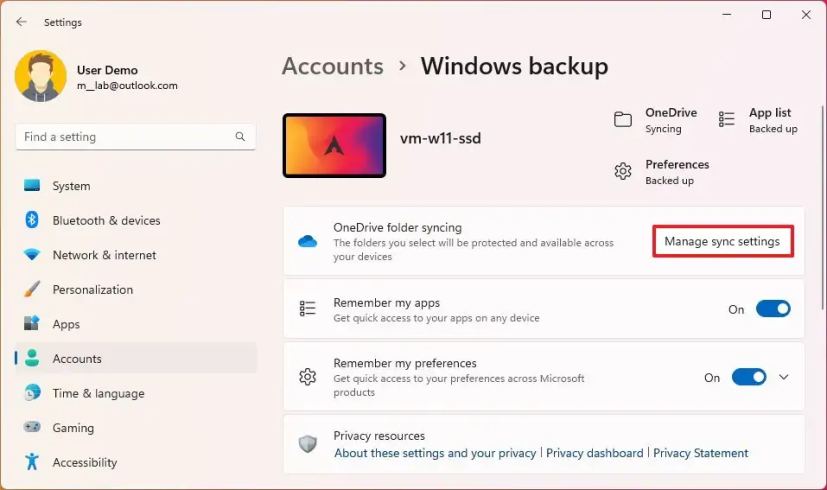Expand Remember my preferences chevron
The width and height of the screenshot is (827, 490).
[784, 377]
